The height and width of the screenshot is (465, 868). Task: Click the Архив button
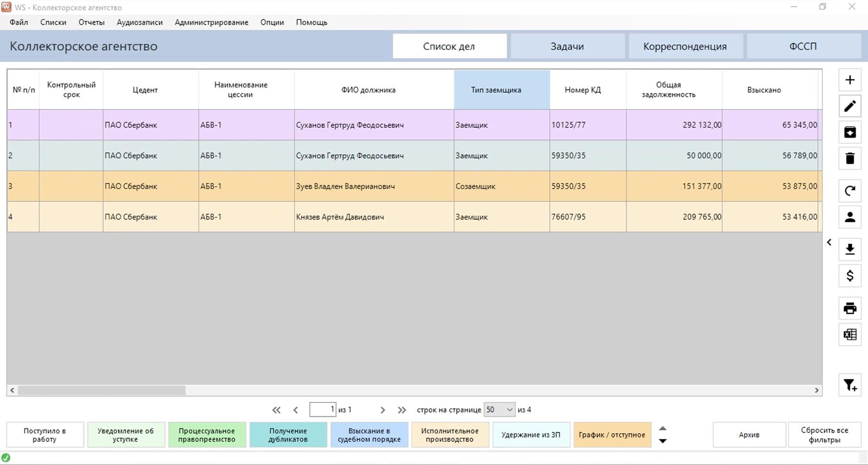[x=749, y=435]
